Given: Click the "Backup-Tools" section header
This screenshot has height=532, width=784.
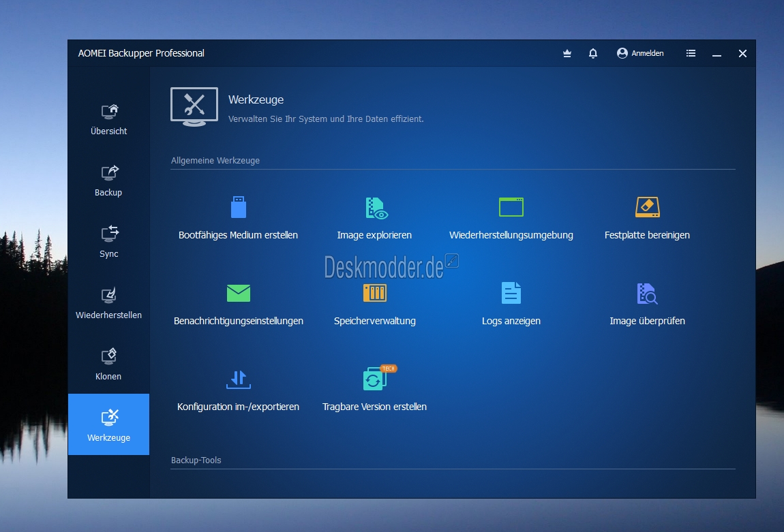Looking at the screenshot, I should click(196, 460).
